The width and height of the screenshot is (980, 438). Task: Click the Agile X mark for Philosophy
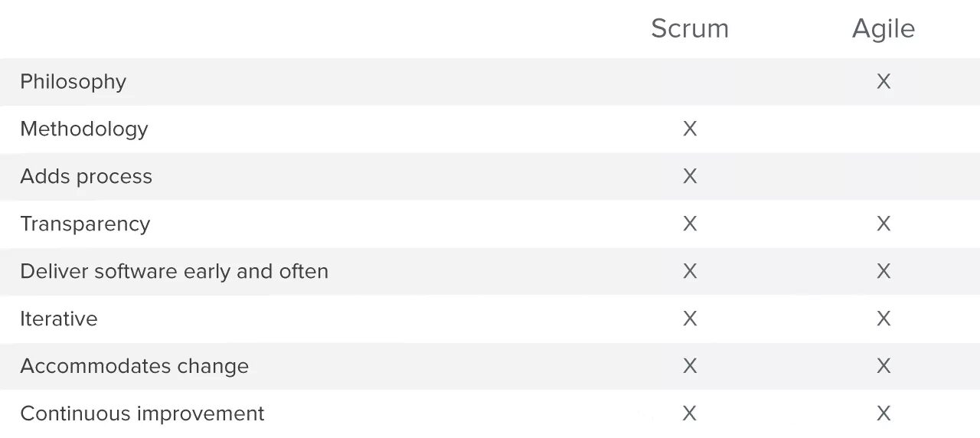(883, 82)
